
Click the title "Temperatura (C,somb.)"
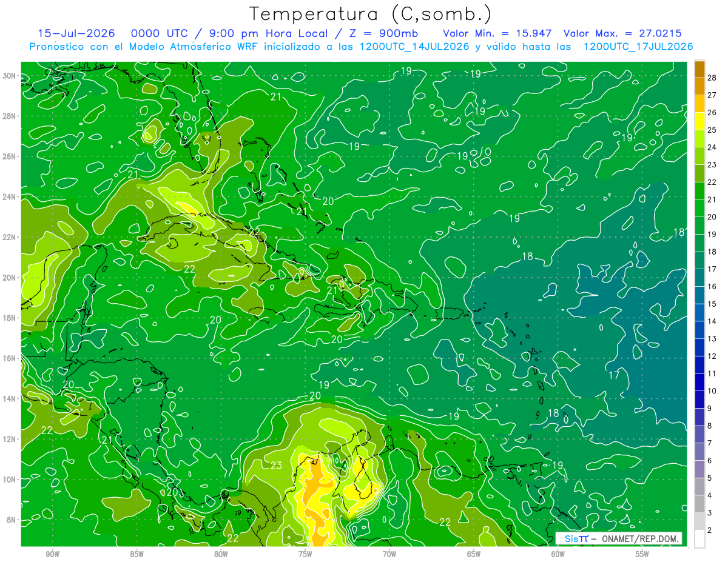(370, 15)
